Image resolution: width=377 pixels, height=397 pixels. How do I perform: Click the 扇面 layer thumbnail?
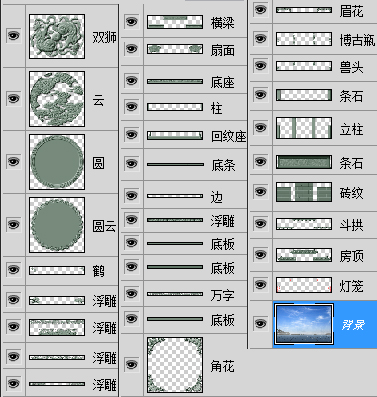tap(175, 49)
